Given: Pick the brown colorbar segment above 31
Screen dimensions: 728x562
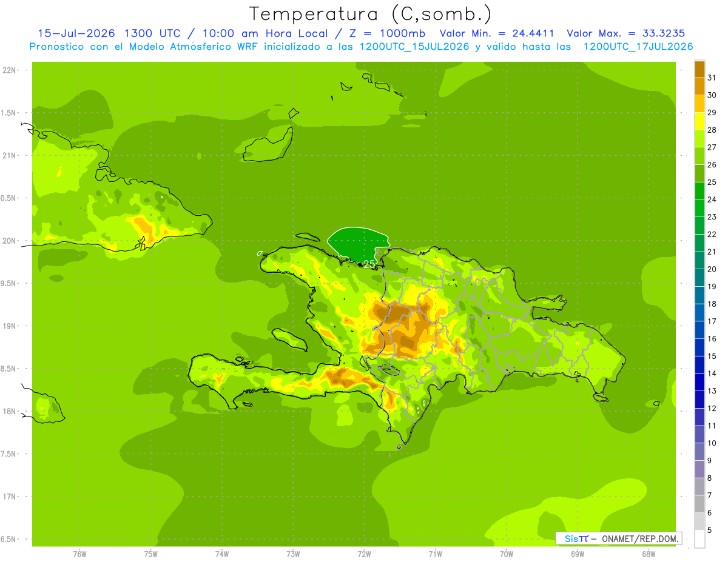Looking at the screenshot, I should coord(699,69).
